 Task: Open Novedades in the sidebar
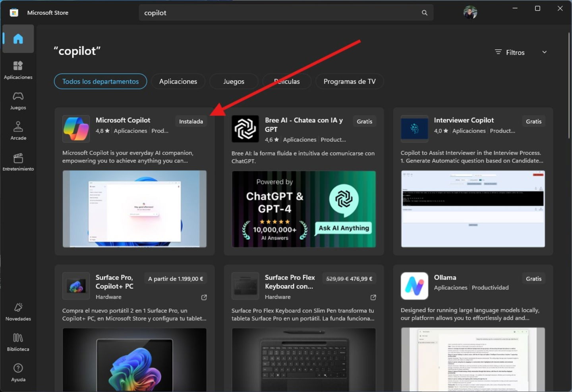18,312
